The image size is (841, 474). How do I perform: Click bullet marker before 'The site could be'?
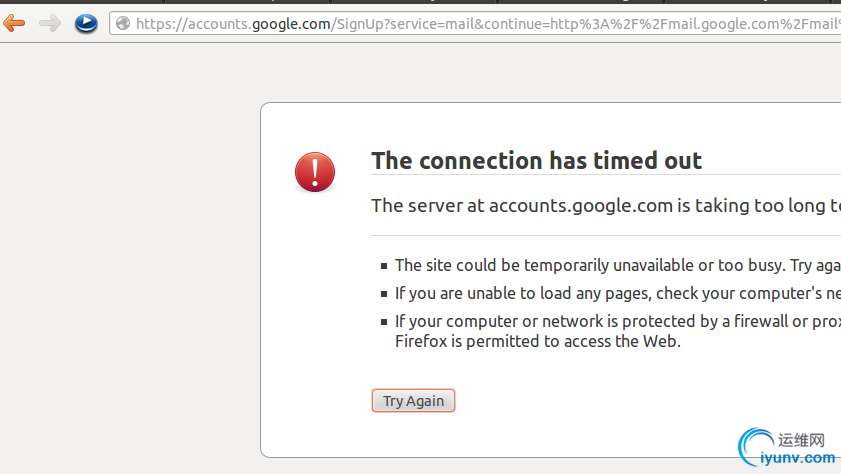tap(384, 266)
